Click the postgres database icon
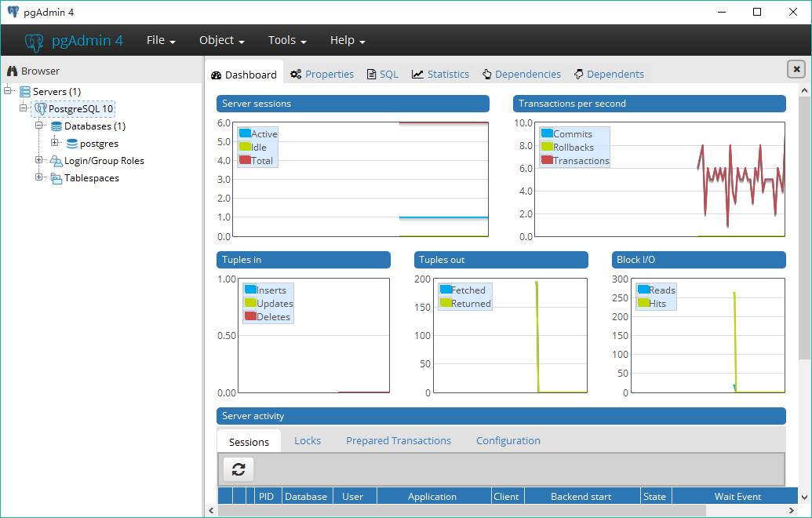The image size is (812, 518). coord(72,144)
